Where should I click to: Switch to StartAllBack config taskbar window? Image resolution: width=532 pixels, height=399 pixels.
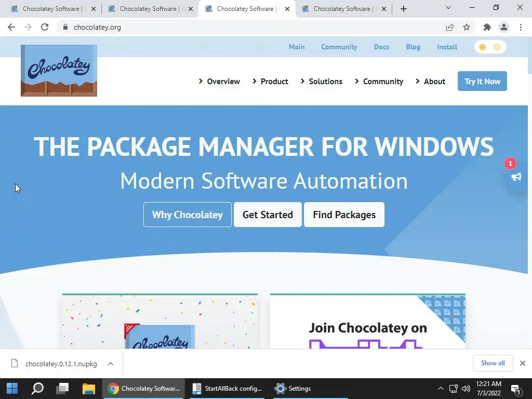(227, 389)
